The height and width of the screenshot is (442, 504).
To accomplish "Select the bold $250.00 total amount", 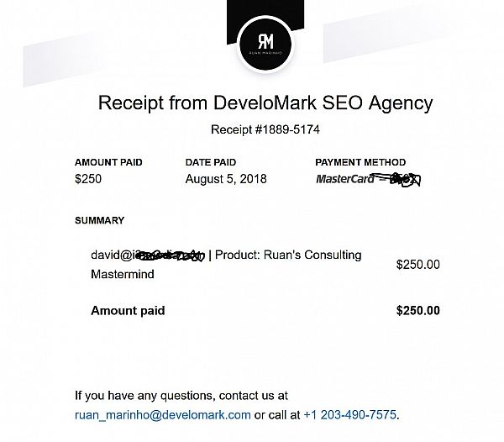I will click(417, 310).
